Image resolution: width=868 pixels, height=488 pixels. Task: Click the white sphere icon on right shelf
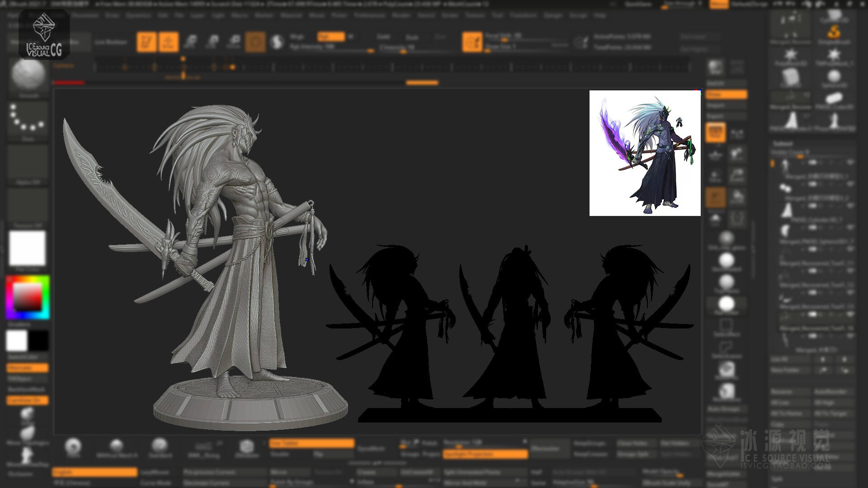click(x=726, y=304)
